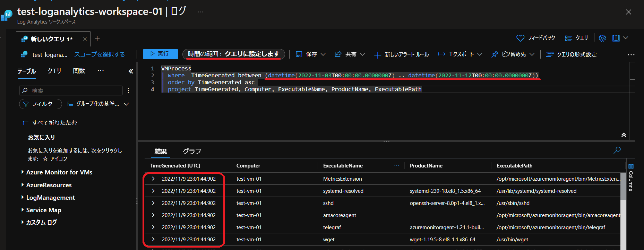644x250 pixels.
Task: Expand LogManagement tree node
Action: tap(23, 197)
